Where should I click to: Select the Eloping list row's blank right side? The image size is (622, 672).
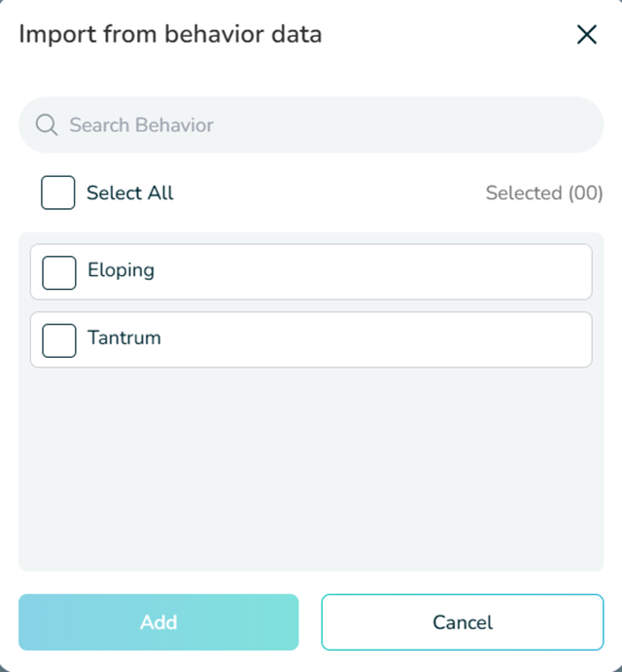click(x=437, y=272)
